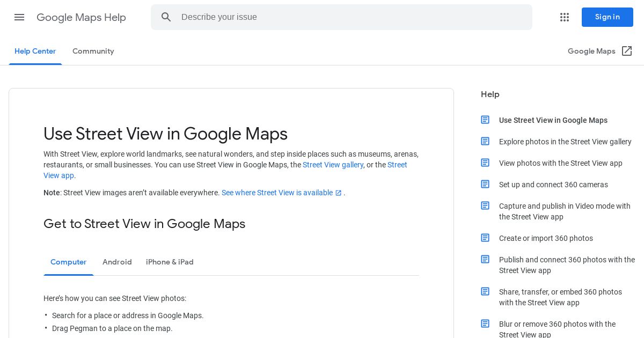The image size is (644, 338).
Task: Open See where Street View is available link
Action: coord(277,193)
